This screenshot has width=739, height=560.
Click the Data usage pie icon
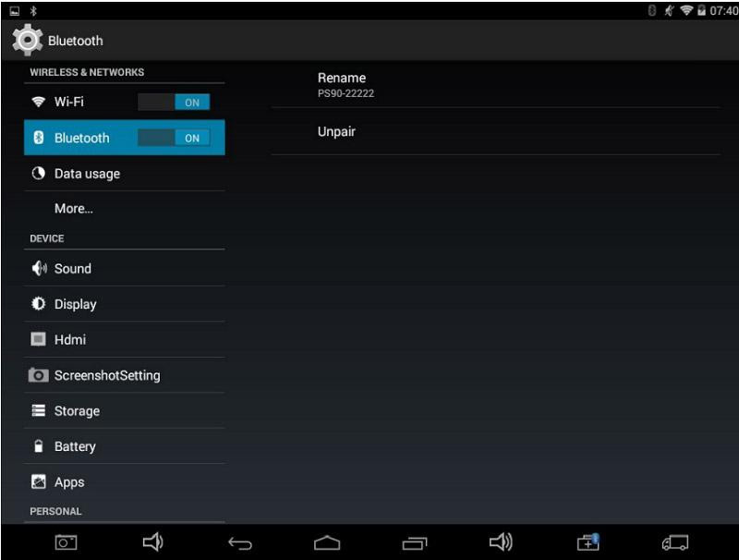(38, 174)
